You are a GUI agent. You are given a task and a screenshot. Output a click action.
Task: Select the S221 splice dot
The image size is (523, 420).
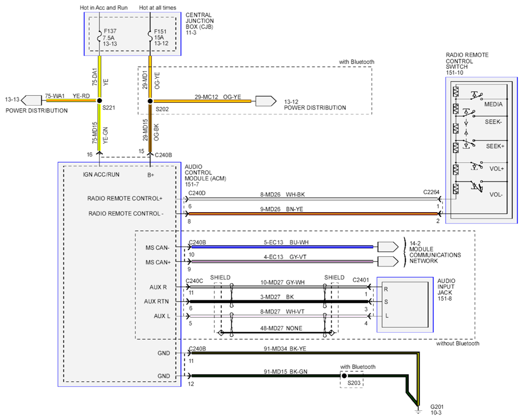click(x=99, y=101)
